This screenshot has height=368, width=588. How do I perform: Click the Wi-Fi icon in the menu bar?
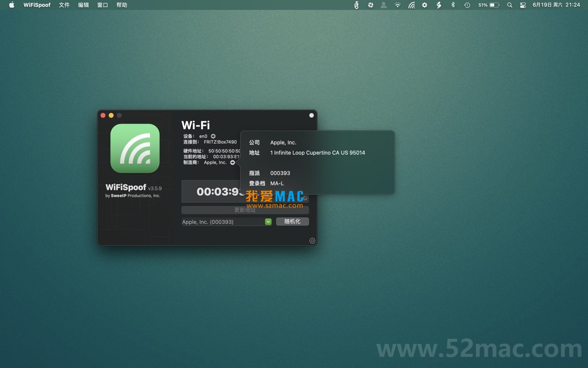398,5
